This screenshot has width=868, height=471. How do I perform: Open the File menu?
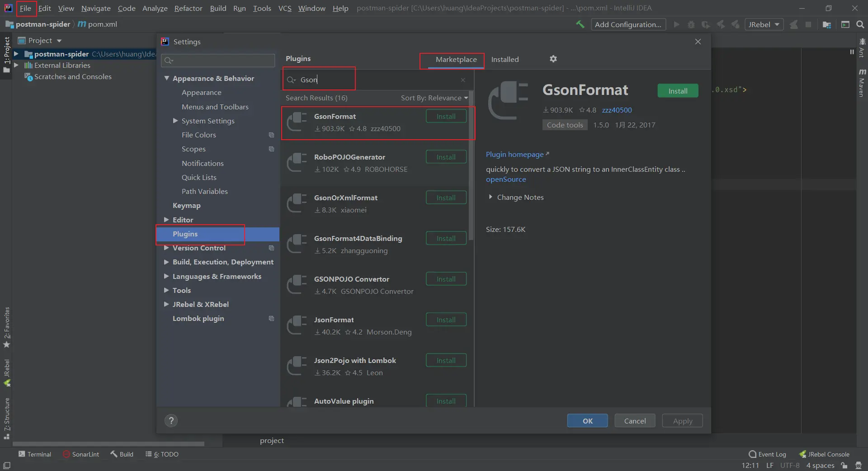pyautogui.click(x=26, y=8)
